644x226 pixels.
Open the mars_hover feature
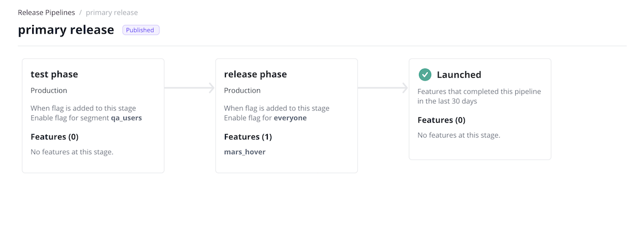pyautogui.click(x=245, y=152)
